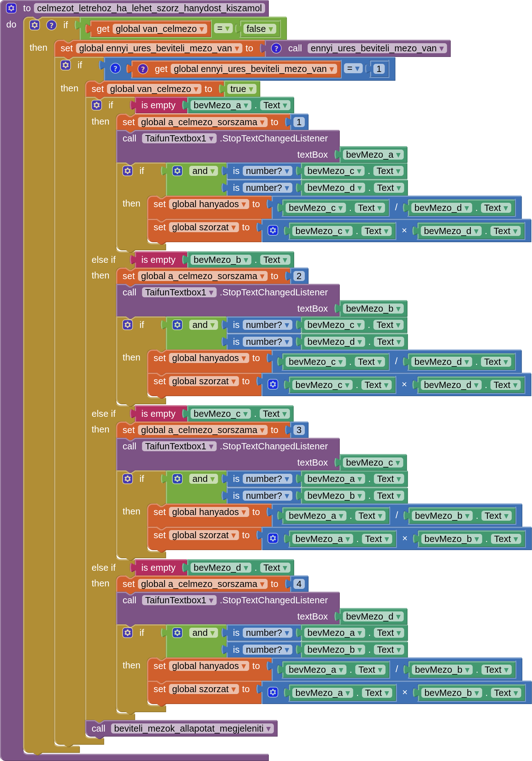The image size is (532, 761).
Task: Click the procedure name field celmezot_letrehoz_ha_lehet_szorz_hanydost_kiszamol
Action: click(149, 8)
